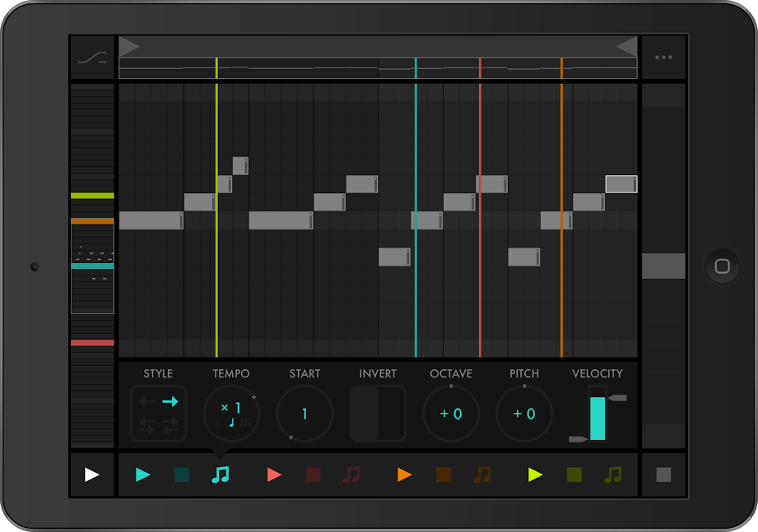Screen dimensions: 758x532
Task: Click the orange music note icon
Action: 482,474
